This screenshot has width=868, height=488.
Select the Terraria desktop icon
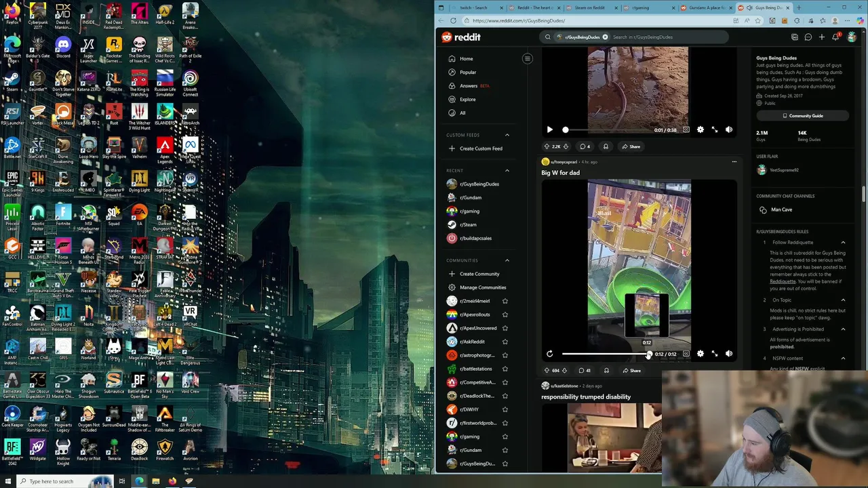pyautogui.click(x=114, y=449)
